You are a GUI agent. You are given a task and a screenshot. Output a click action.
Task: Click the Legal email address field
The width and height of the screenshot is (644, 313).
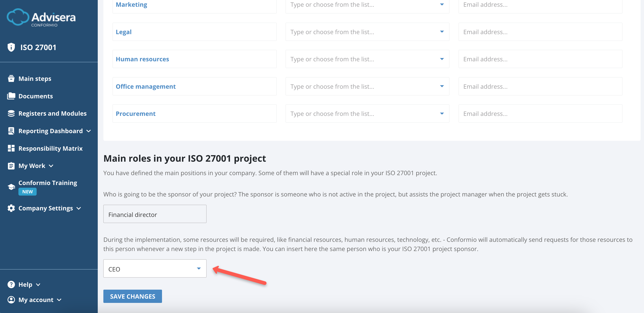click(x=540, y=32)
